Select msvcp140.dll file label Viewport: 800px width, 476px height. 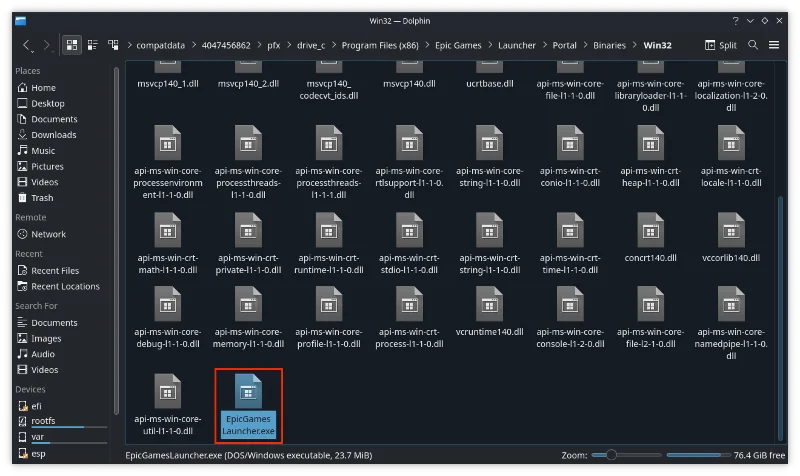click(x=409, y=84)
